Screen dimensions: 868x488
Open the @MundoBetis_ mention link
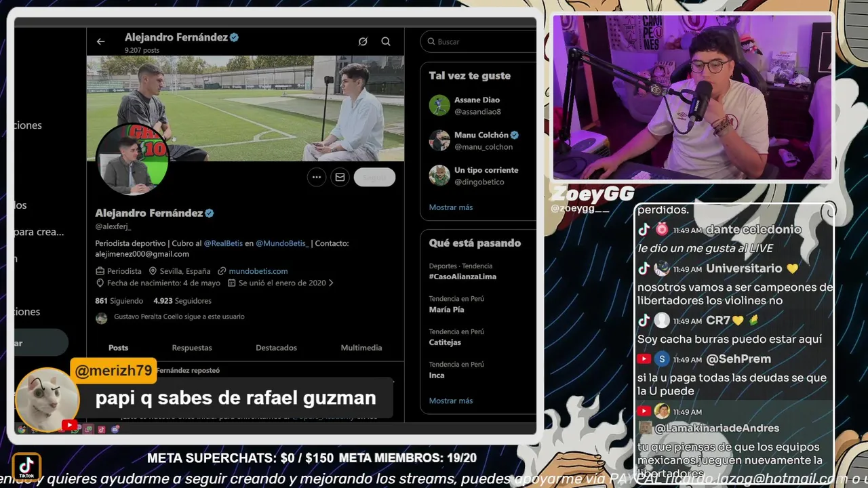pyautogui.click(x=282, y=243)
